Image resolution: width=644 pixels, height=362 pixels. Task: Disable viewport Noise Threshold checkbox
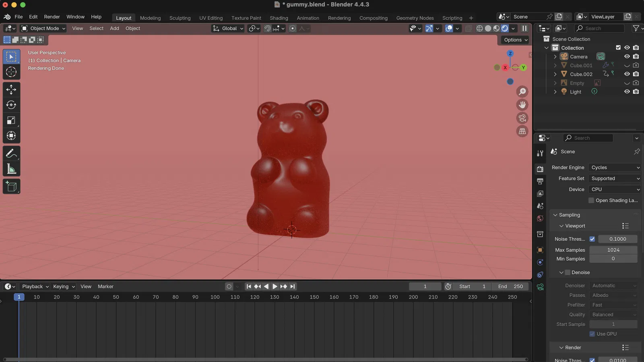point(592,239)
